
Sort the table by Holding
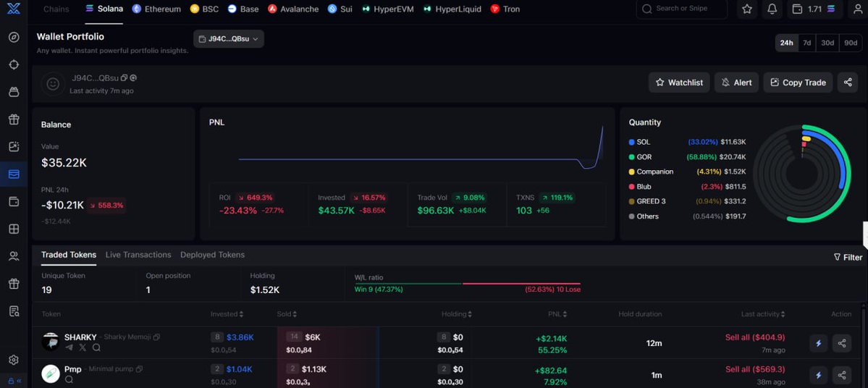point(457,314)
